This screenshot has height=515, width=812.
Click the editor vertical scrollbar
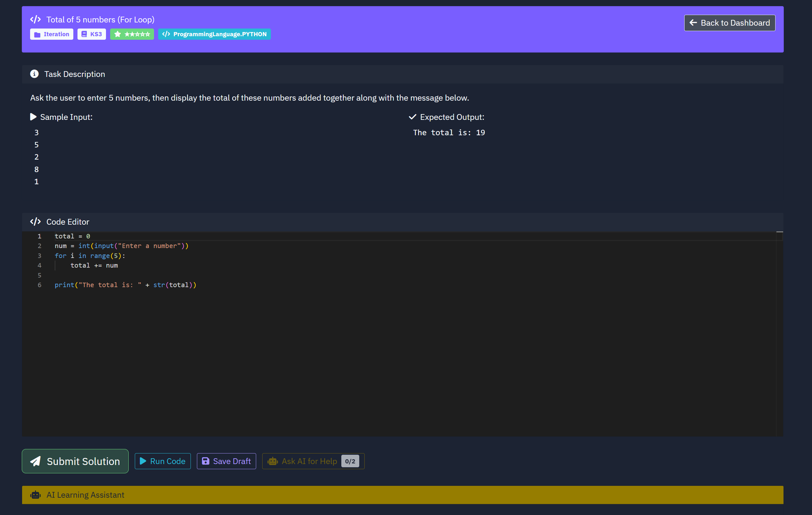click(x=780, y=334)
